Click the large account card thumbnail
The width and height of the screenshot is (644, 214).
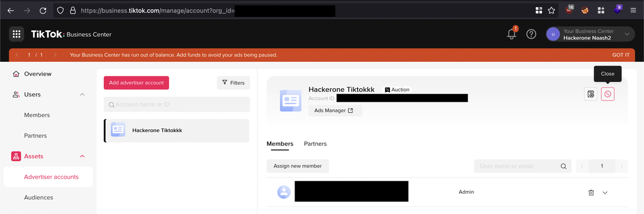291,101
